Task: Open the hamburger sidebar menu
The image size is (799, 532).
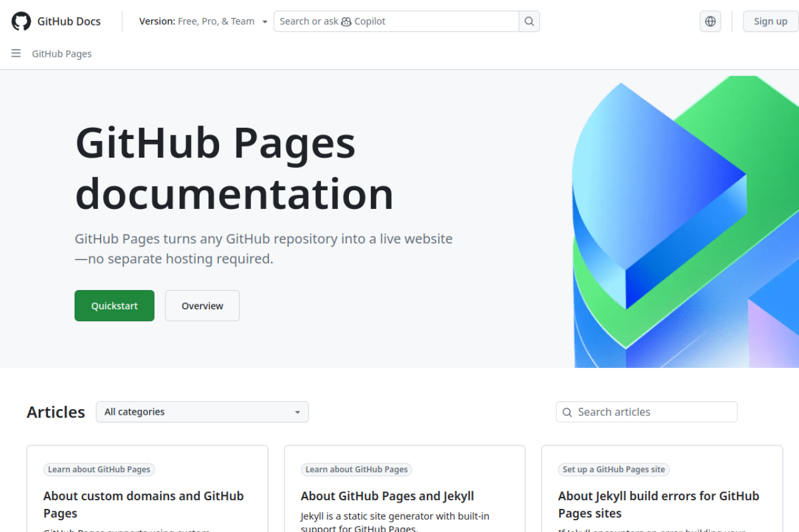Action: (x=16, y=54)
